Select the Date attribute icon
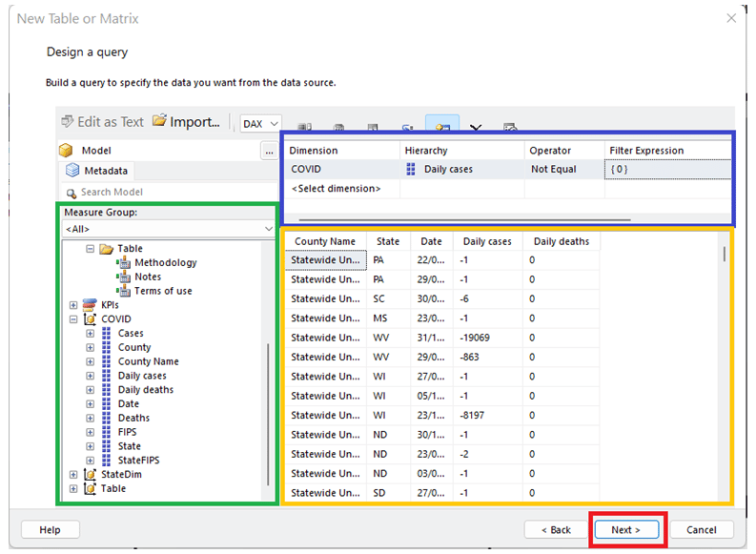Screen dimensions: 756x554 coord(106,404)
